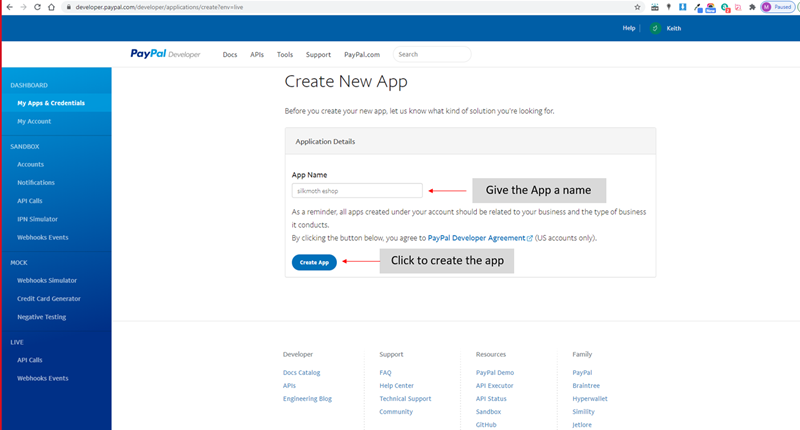Open API Status footer link
The width and height of the screenshot is (800, 430).
(x=491, y=399)
